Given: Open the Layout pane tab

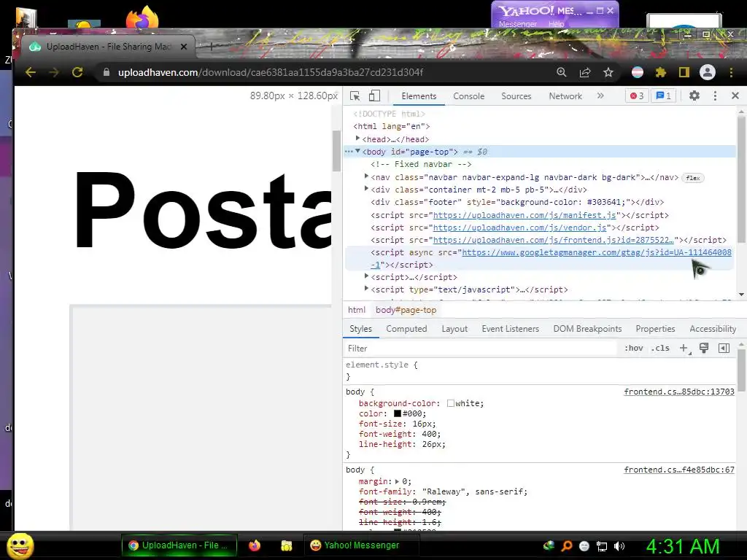Looking at the screenshot, I should [x=454, y=329].
